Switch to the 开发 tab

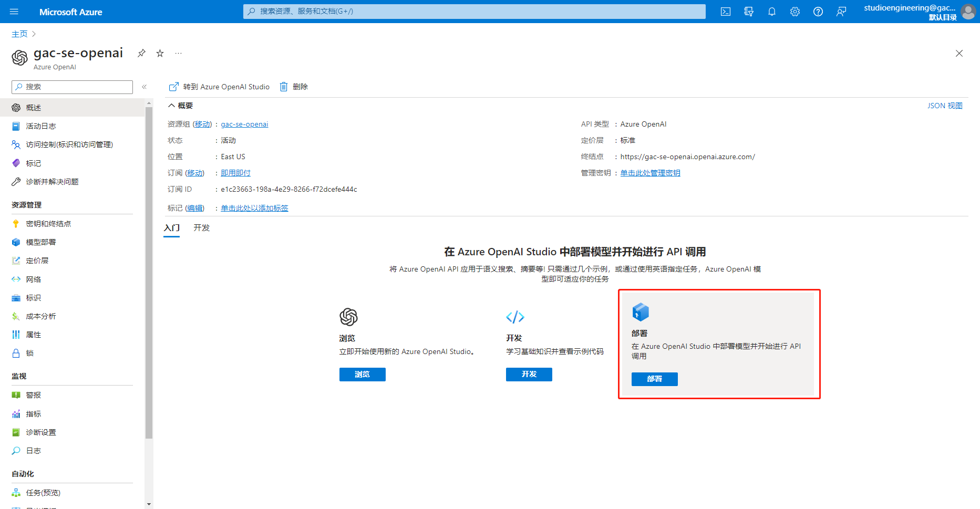click(x=202, y=228)
